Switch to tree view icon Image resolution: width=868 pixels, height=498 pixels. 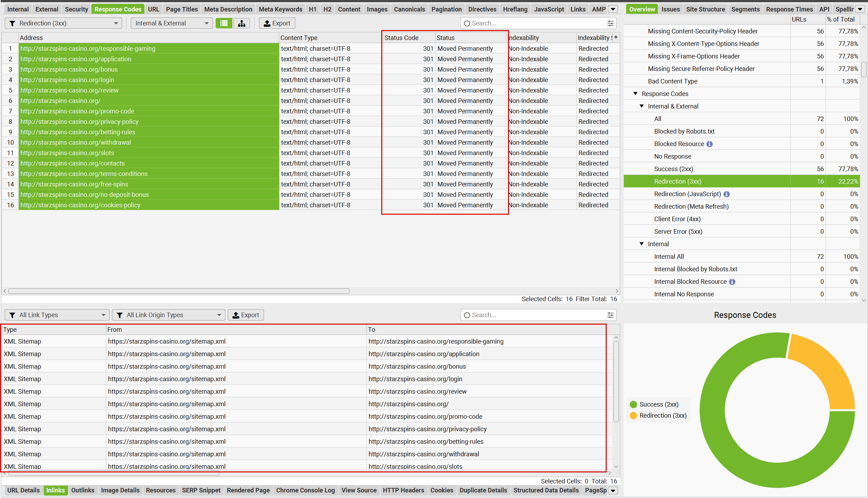click(241, 23)
